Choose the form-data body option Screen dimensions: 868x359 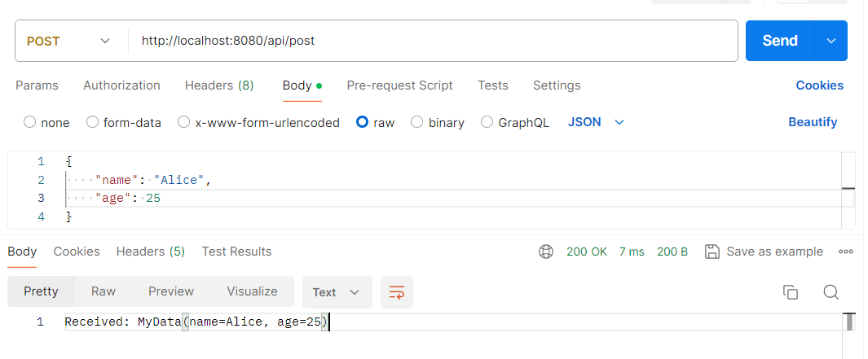(92, 122)
